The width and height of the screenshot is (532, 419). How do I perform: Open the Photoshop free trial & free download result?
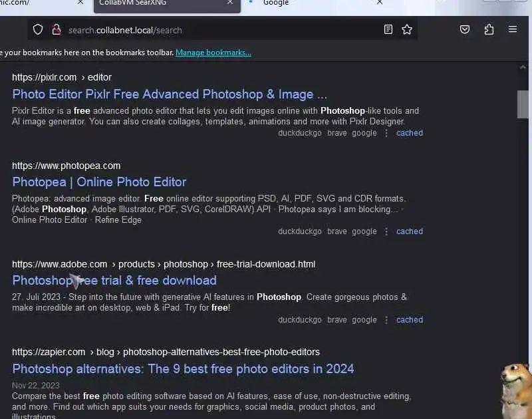pyautogui.click(x=114, y=281)
